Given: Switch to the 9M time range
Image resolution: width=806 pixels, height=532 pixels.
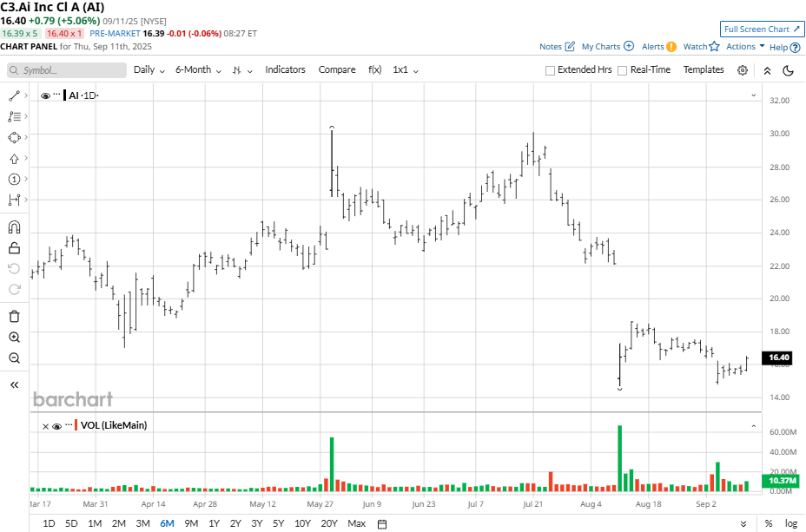Looking at the screenshot, I should click(191, 523).
